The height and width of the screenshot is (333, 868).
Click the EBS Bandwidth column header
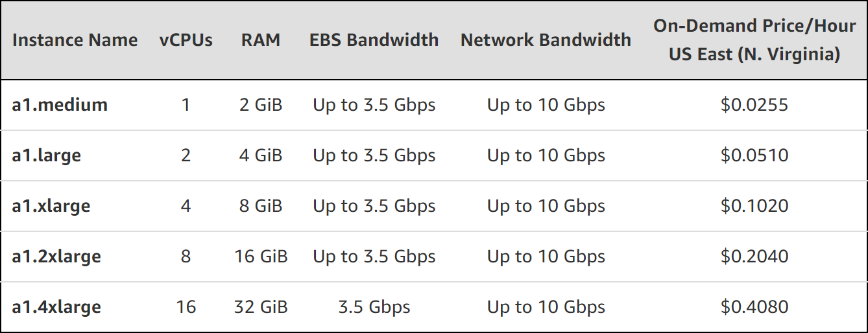pos(374,40)
